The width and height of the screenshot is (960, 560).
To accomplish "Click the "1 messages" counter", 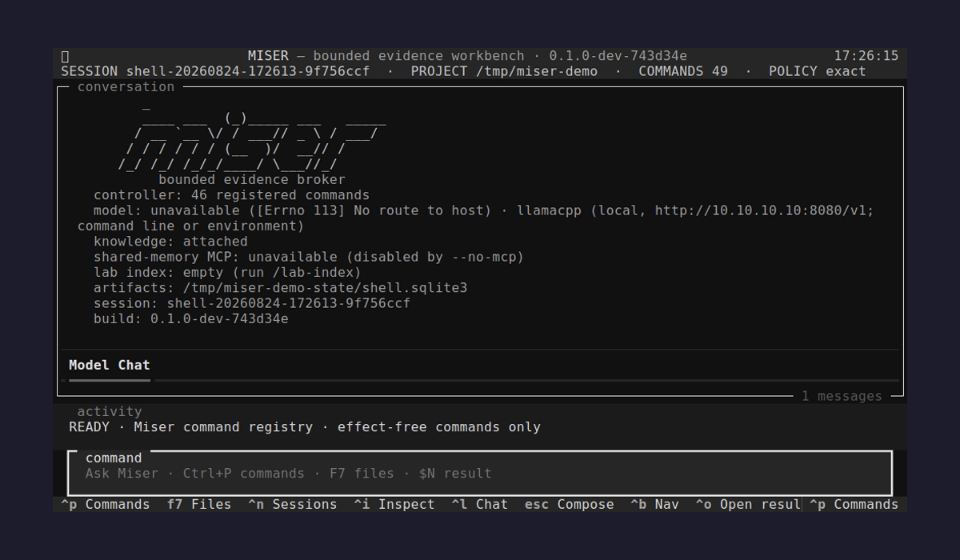I will [x=842, y=396].
